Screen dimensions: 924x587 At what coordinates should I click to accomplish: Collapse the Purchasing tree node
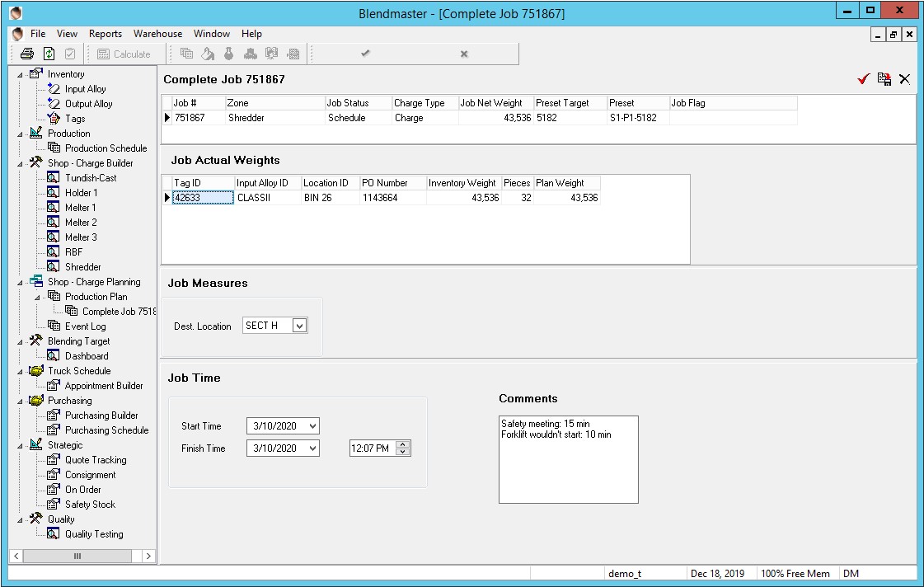[x=20, y=402]
